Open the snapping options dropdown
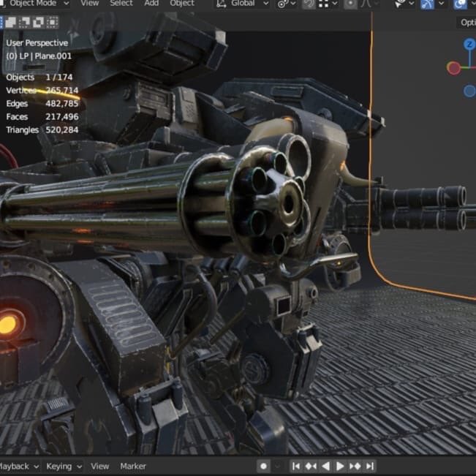The image size is (476, 476). (328, 4)
